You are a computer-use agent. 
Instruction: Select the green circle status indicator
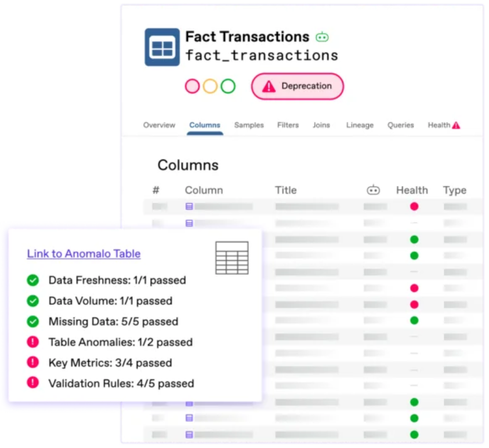pyautogui.click(x=228, y=86)
